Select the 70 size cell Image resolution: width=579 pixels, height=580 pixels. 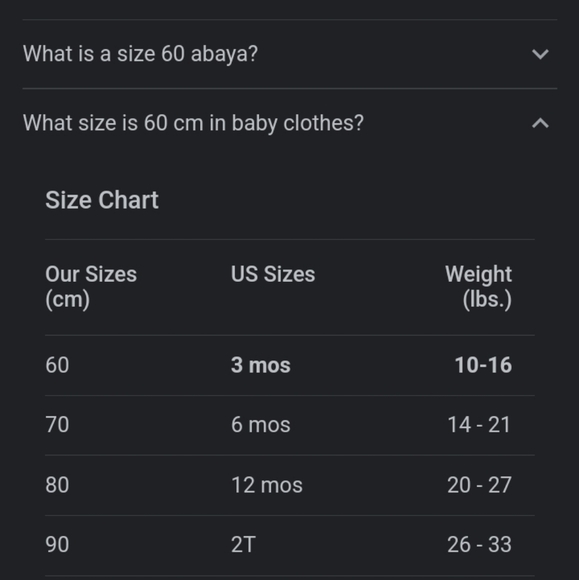57,425
